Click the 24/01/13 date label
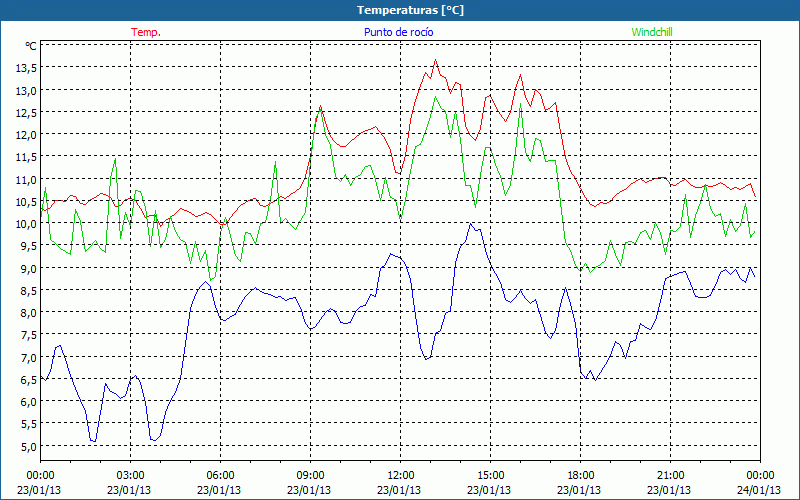 click(760, 490)
